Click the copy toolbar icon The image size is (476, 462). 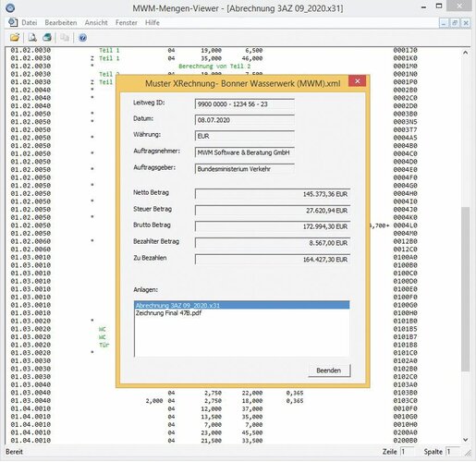pyautogui.click(x=65, y=38)
